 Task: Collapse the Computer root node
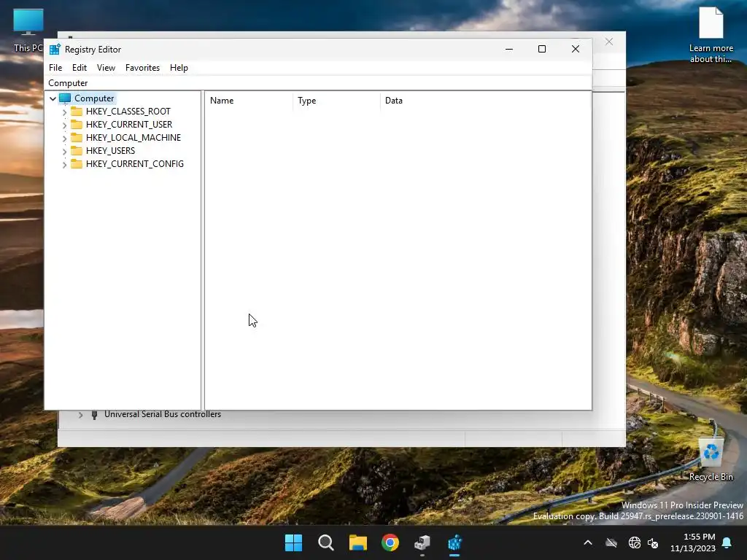(x=53, y=98)
